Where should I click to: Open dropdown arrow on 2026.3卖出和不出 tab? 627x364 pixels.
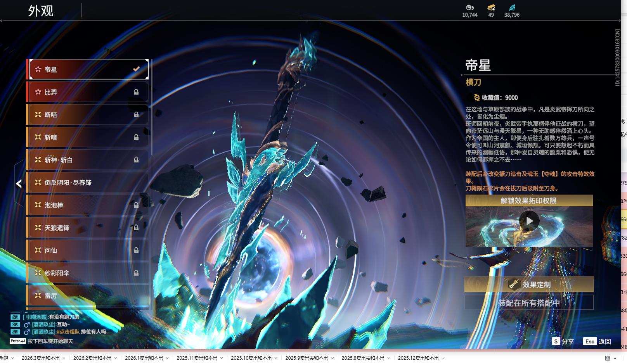(x=64, y=358)
